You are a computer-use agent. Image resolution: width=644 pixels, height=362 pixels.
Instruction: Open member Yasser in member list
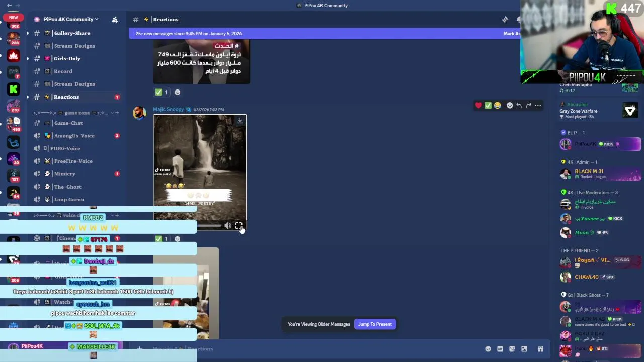pos(600,219)
